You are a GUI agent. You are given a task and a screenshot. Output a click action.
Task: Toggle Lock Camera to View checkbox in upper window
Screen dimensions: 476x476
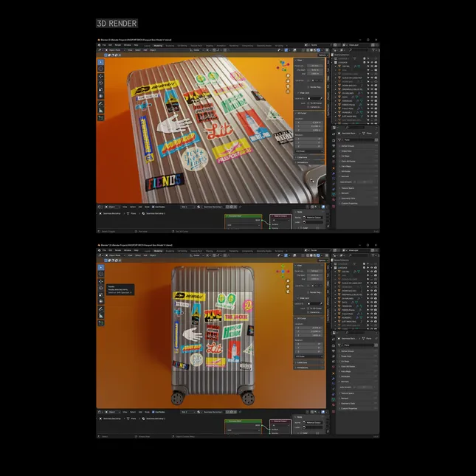tap(308, 107)
